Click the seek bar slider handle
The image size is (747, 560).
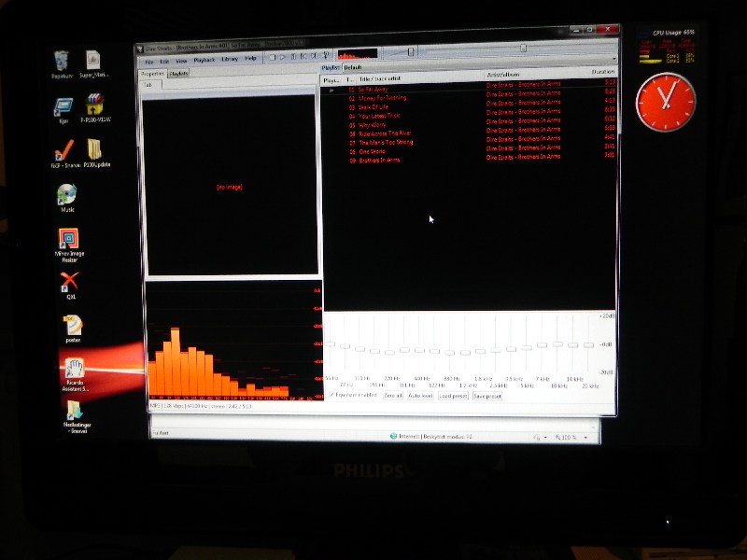[523, 49]
